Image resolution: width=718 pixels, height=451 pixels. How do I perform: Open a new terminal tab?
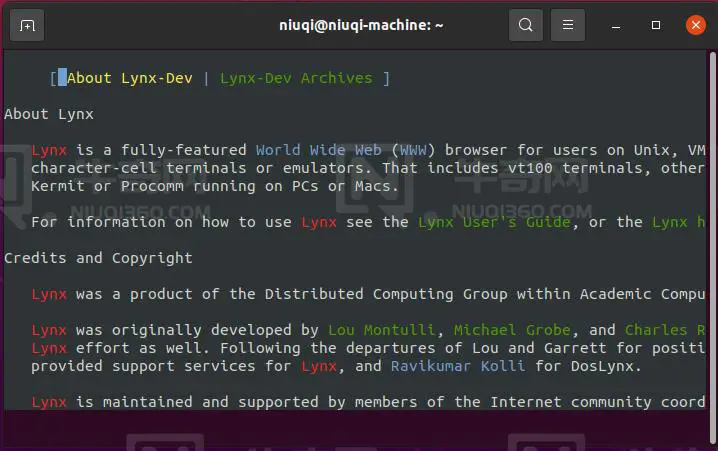pos(27,25)
